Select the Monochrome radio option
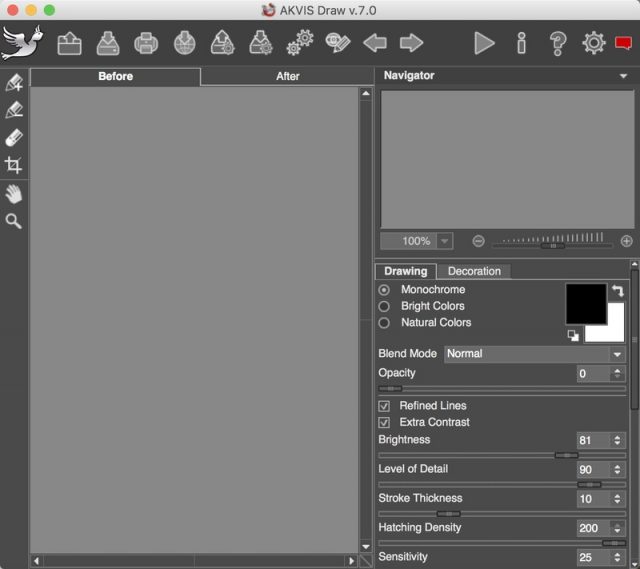Image resolution: width=640 pixels, height=569 pixels. [x=384, y=290]
